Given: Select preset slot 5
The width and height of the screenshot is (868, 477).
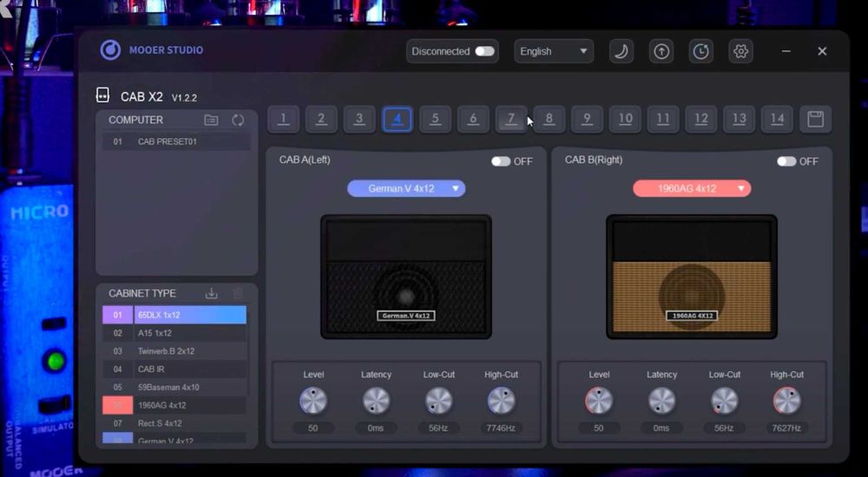Looking at the screenshot, I should point(435,119).
